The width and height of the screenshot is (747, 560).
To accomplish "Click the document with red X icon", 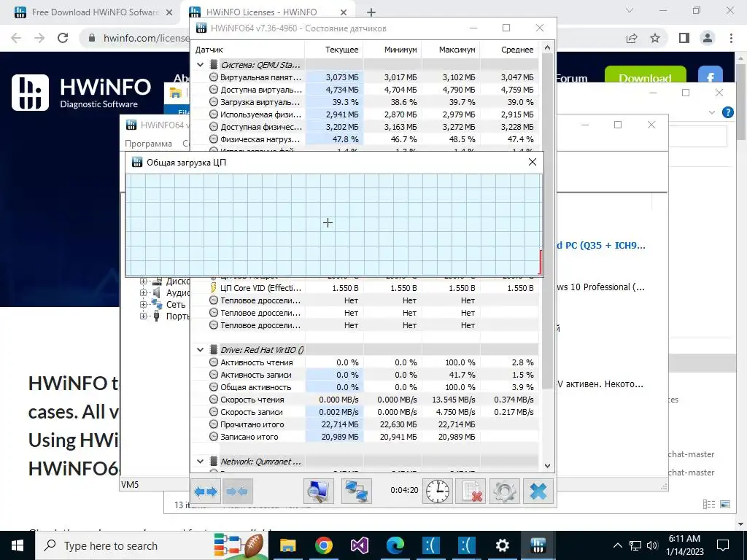I will pos(471,491).
